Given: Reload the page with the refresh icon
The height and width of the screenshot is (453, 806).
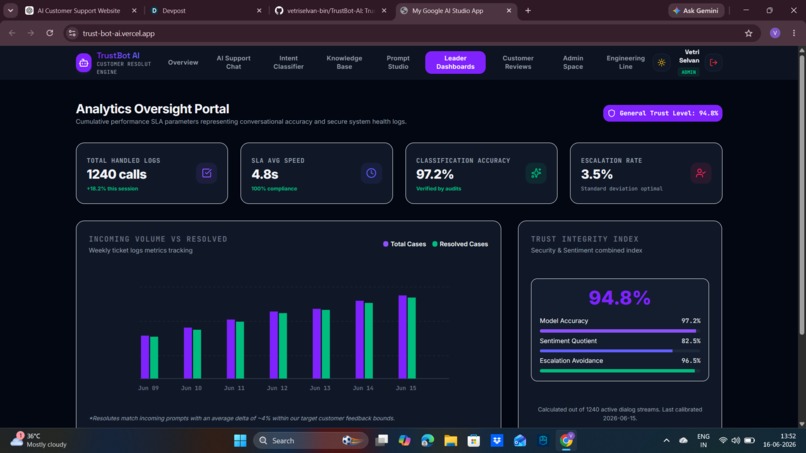Looking at the screenshot, I should click(49, 33).
